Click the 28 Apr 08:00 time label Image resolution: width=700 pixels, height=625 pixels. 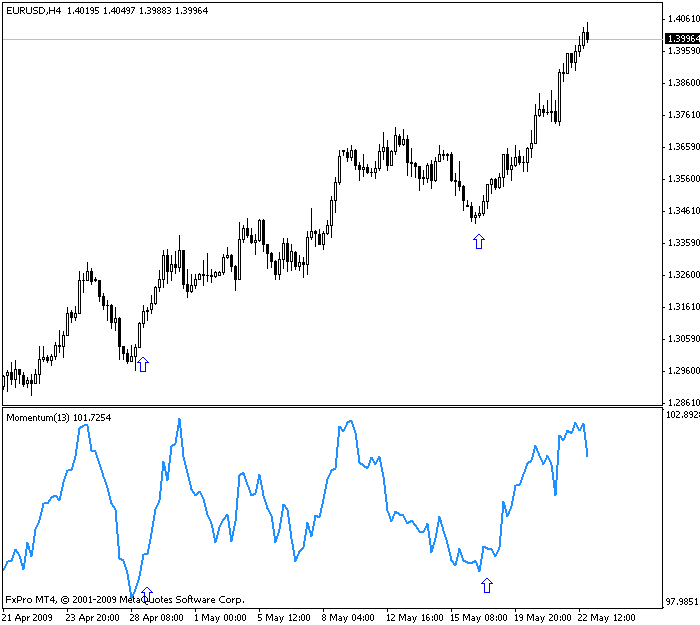156,618
